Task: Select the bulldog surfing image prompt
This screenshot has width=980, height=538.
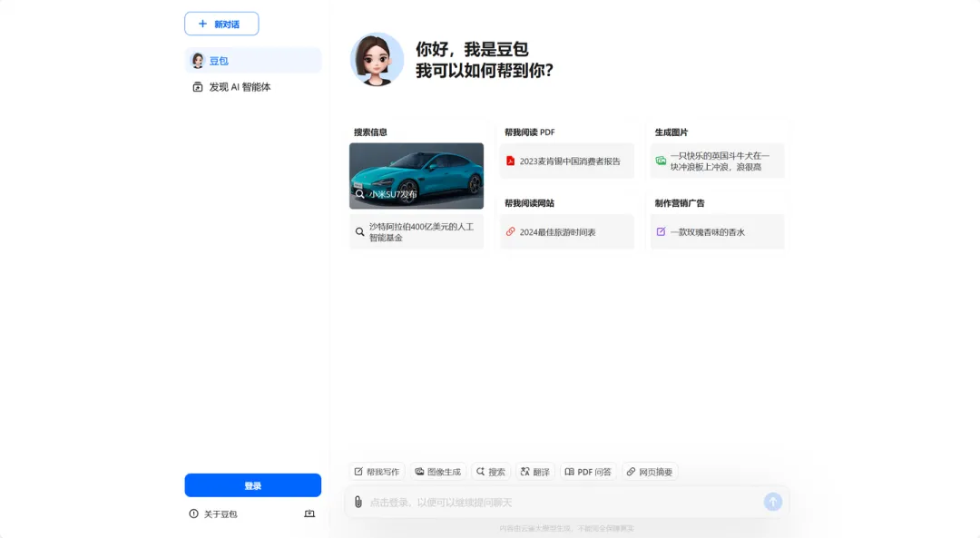Action: 717,161
